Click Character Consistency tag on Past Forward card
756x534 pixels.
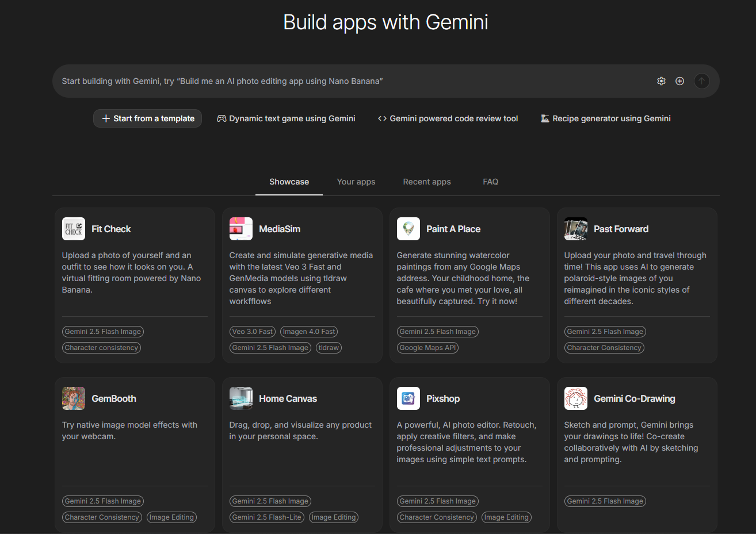click(x=604, y=348)
